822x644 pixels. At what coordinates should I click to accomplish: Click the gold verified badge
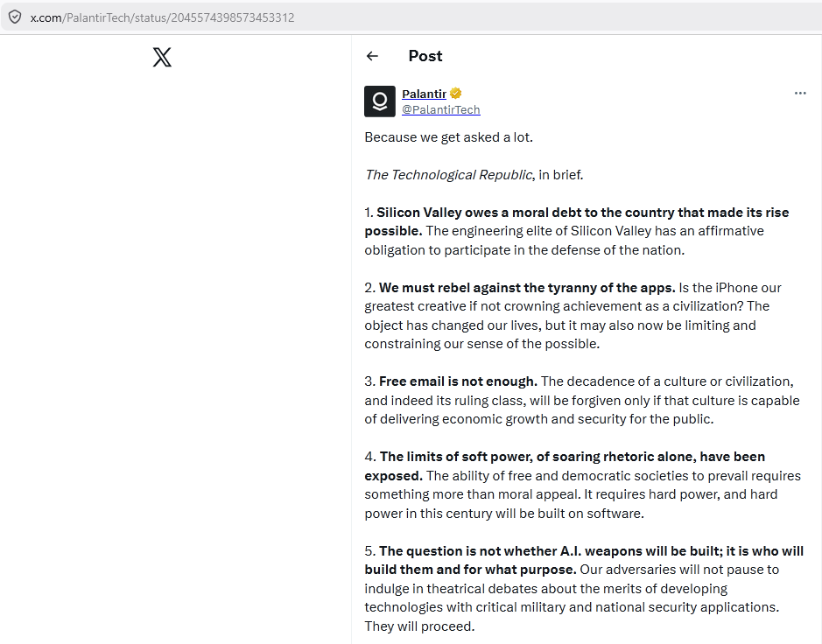455,94
